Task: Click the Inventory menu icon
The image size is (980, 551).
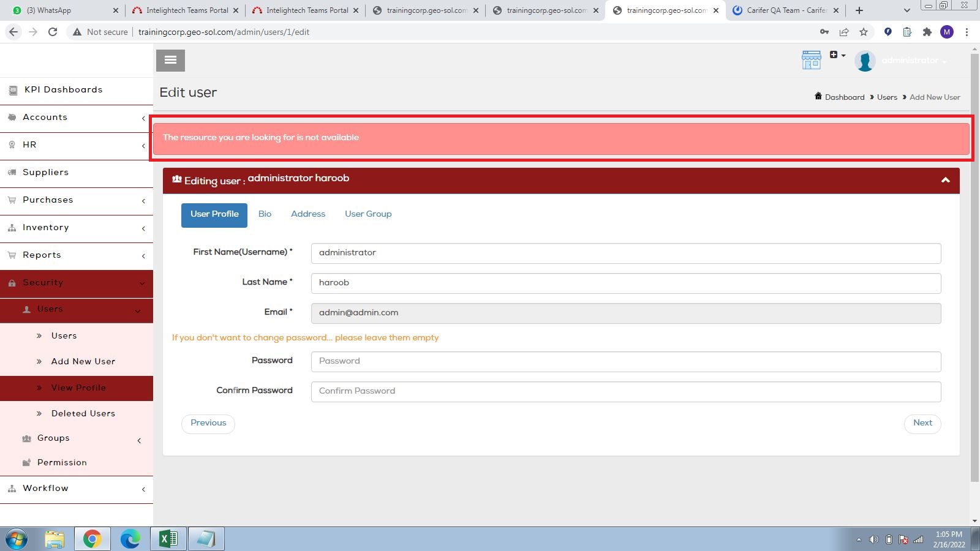Action: coord(12,228)
